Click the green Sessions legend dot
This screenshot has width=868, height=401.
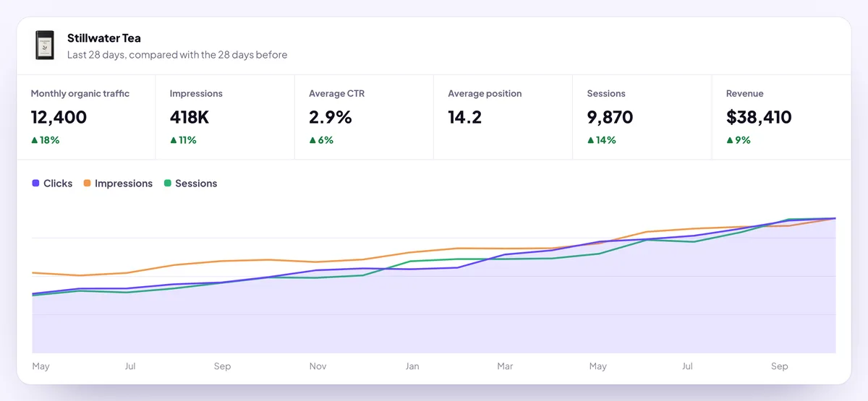tap(167, 184)
